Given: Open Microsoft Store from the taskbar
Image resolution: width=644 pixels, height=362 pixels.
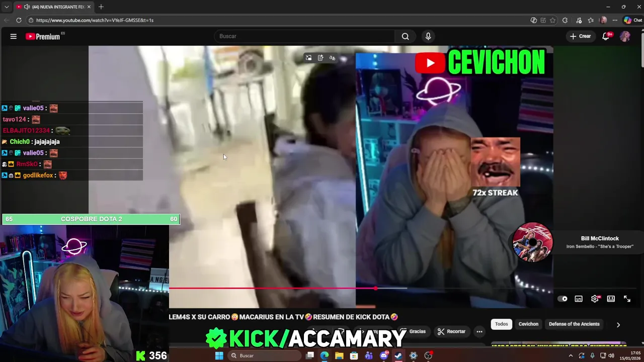Looking at the screenshot, I should 354,355.
